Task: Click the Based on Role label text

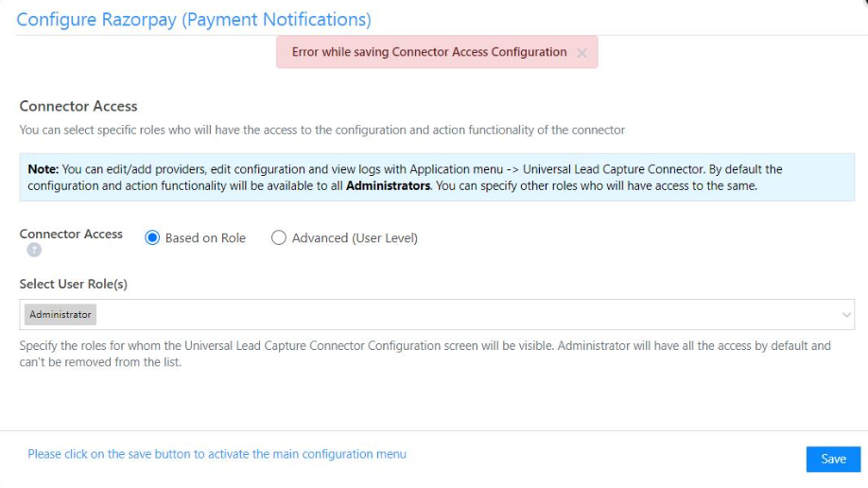Action: tap(205, 238)
